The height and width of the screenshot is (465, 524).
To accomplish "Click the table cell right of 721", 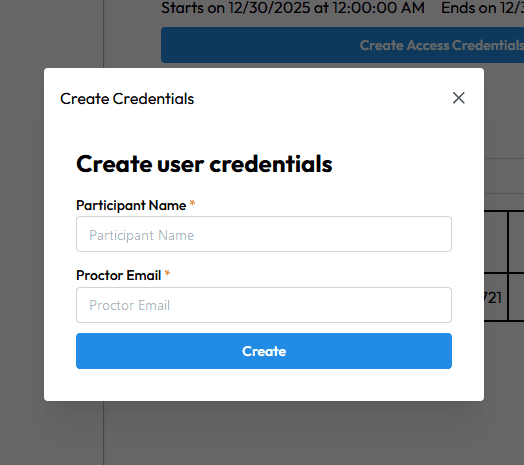I will point(517,297).
